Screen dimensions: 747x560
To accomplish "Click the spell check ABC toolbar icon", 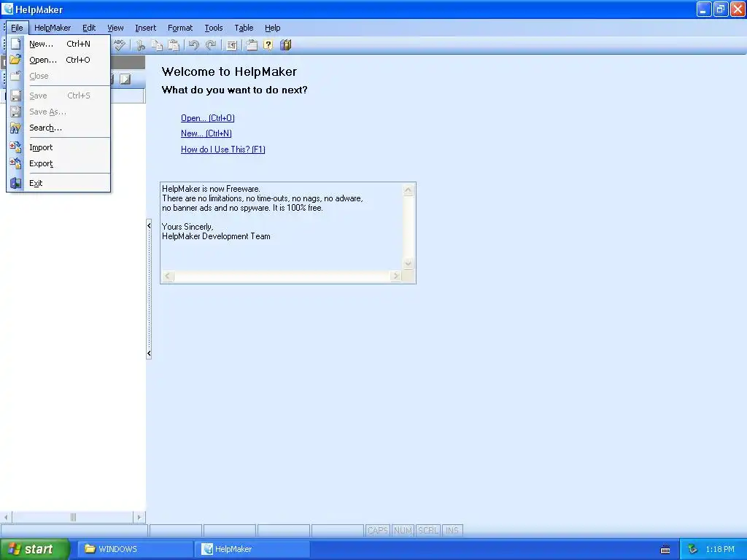I will 119,45.
